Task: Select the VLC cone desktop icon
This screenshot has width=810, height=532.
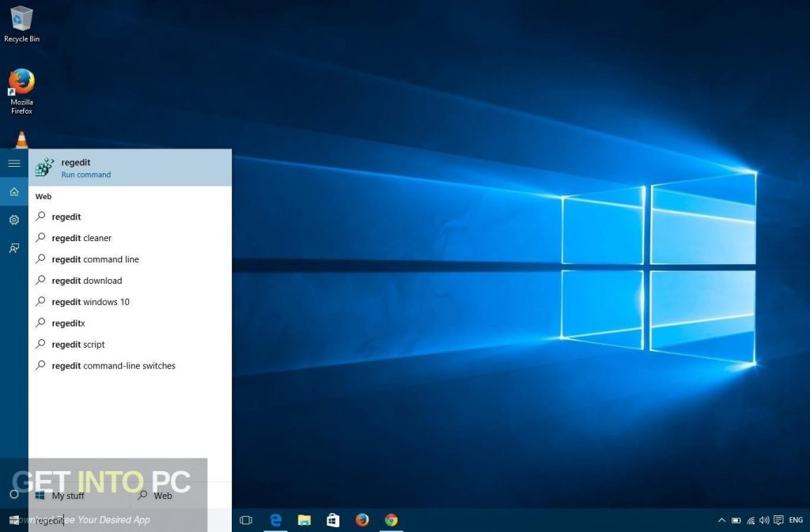Action: click(x=21, y=140)
